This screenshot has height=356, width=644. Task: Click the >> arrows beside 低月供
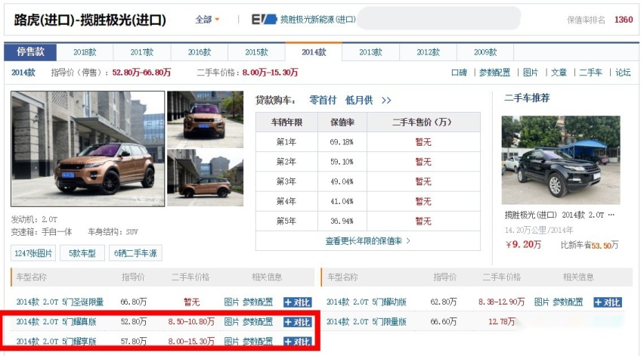[x=386, y=101]
